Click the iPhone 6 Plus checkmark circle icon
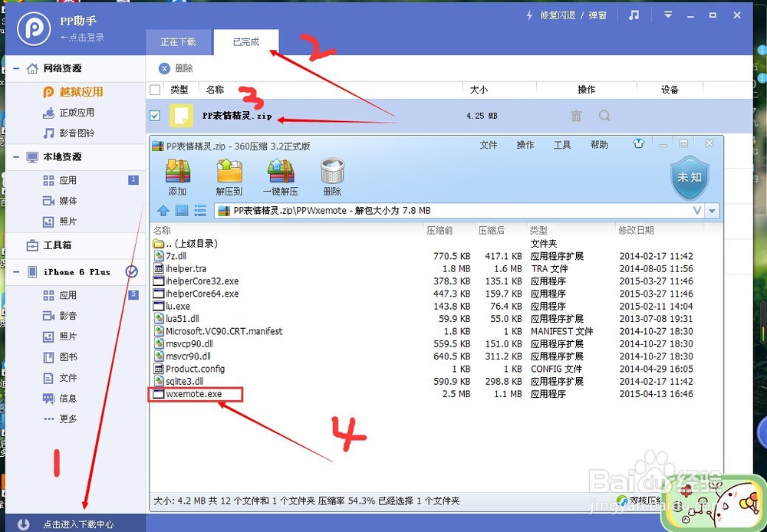Screen dimensions: 767x532 131,271
